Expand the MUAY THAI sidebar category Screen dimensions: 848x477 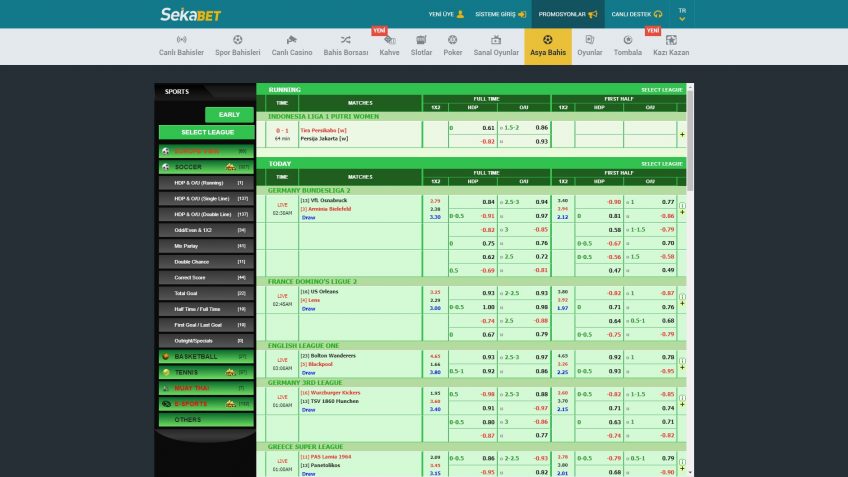[x=207, y=388]
